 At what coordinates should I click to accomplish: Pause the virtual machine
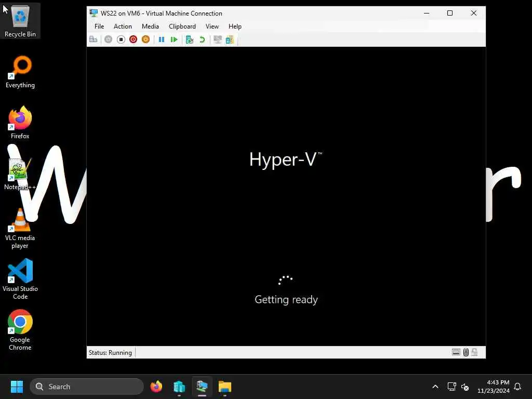(x=162, y=39)
